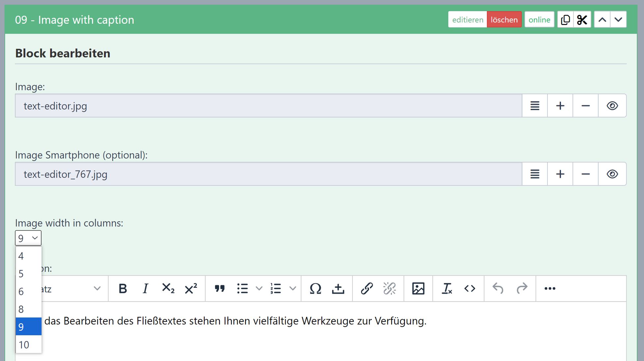Image resolution: width=644 pixels, height=361 pixels.
Task: Open source code view icon
Action: click(469, 288)
